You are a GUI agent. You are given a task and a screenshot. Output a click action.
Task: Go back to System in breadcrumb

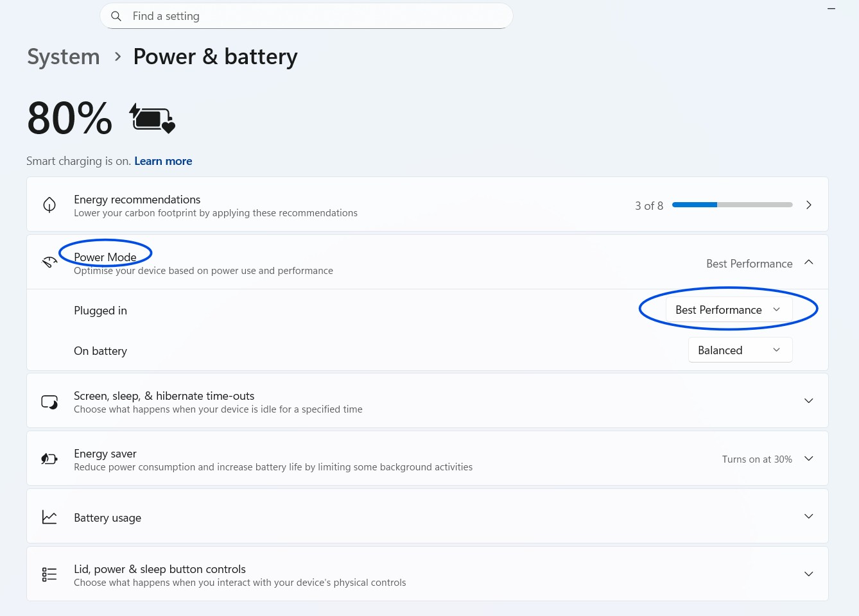(x=64, y=57)
